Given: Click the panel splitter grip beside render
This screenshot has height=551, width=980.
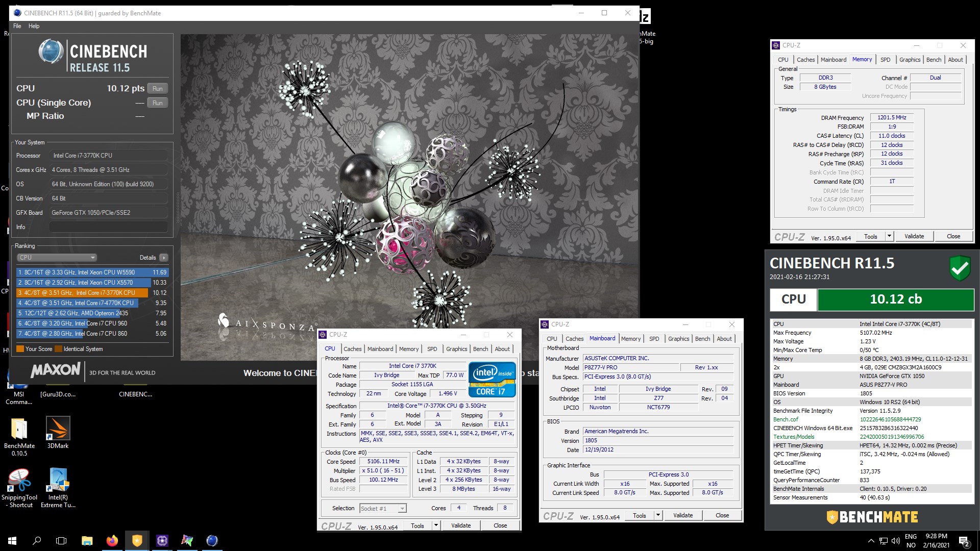Looking at the screenshot, I should tap(178, 208).
